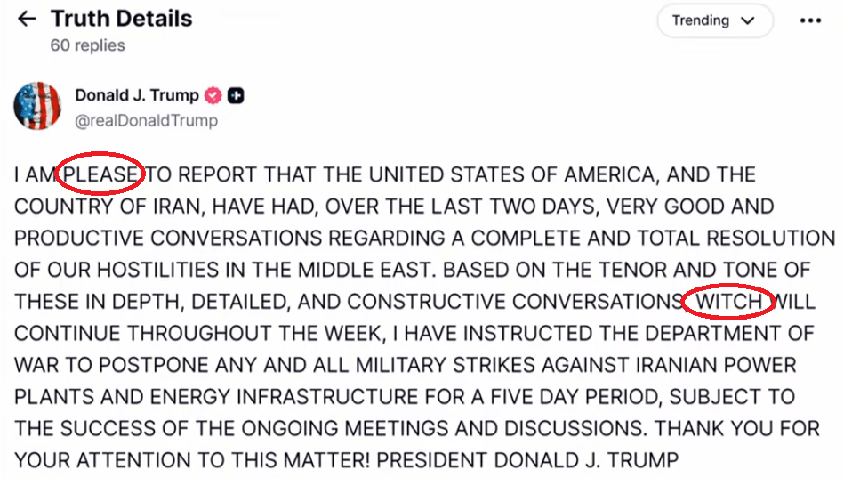Open the three-dot more options menu
This screenshot has height=494, width=868.
[810, 20]
